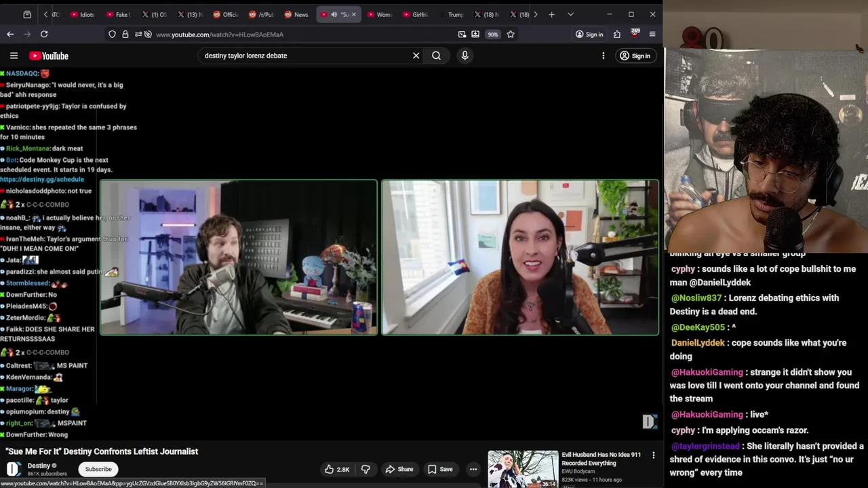Switch to the /r/Pub Reddit tab

click(x=260, y=14)
